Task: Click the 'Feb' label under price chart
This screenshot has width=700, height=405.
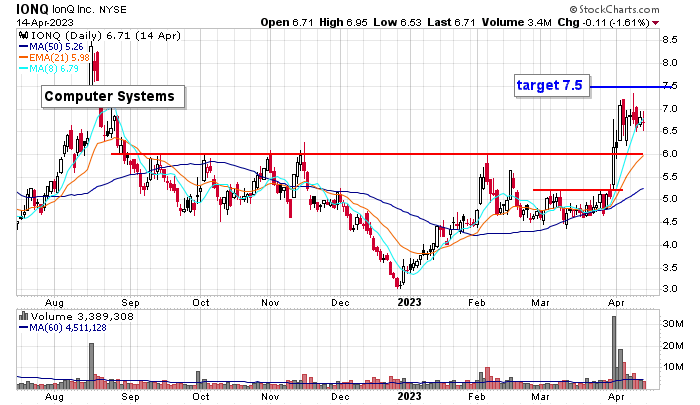Action: point(476,303)
